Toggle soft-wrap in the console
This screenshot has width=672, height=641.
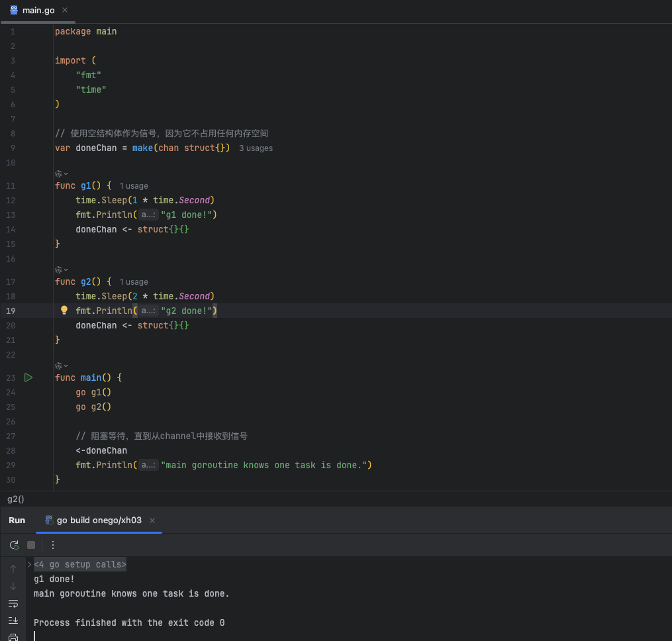(13, 603)
